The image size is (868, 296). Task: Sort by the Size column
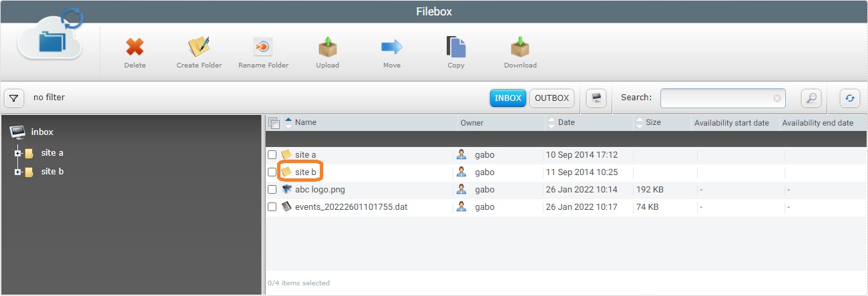tap(653, 123)
